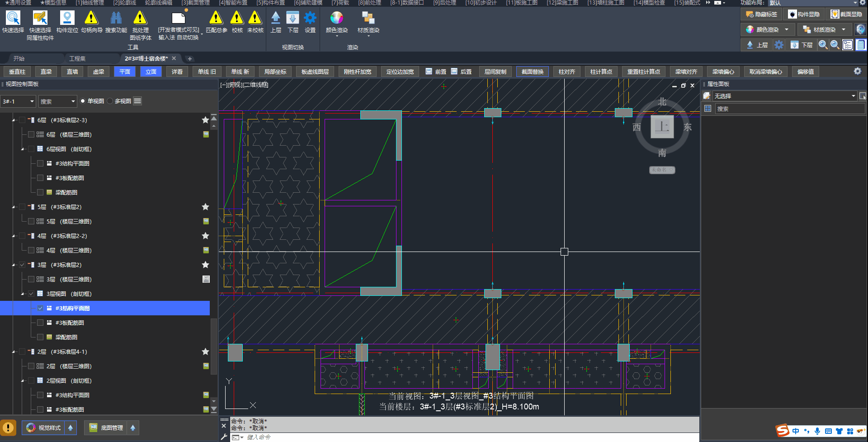Open the 颜色渲染 color wheel ribbon icon

coord(336,18)
